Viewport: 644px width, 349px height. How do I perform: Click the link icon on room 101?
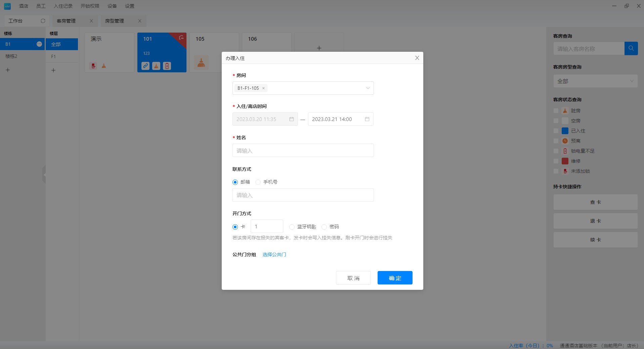coord(145,66)
